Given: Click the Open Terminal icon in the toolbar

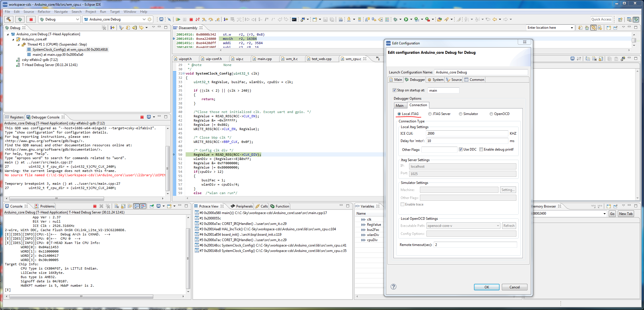Looking at the screenshot, I should pos(294,19).
